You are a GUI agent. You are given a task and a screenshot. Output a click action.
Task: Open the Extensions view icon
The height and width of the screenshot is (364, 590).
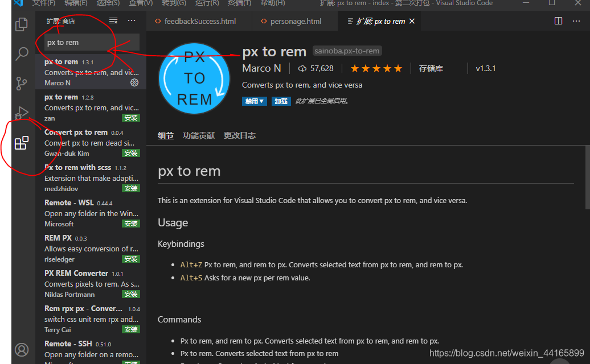point(22,143)
